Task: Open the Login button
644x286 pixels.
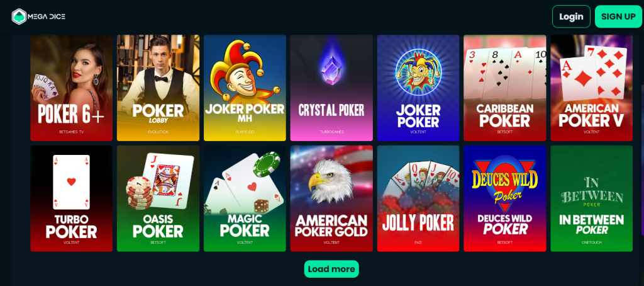Action: click(x=571, y=16)
